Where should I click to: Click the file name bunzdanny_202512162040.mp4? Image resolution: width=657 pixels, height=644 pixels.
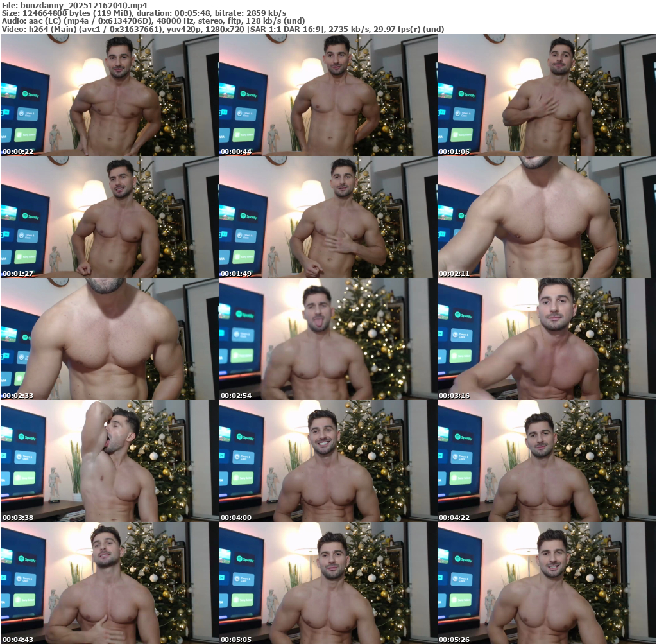tap(84, 5)
